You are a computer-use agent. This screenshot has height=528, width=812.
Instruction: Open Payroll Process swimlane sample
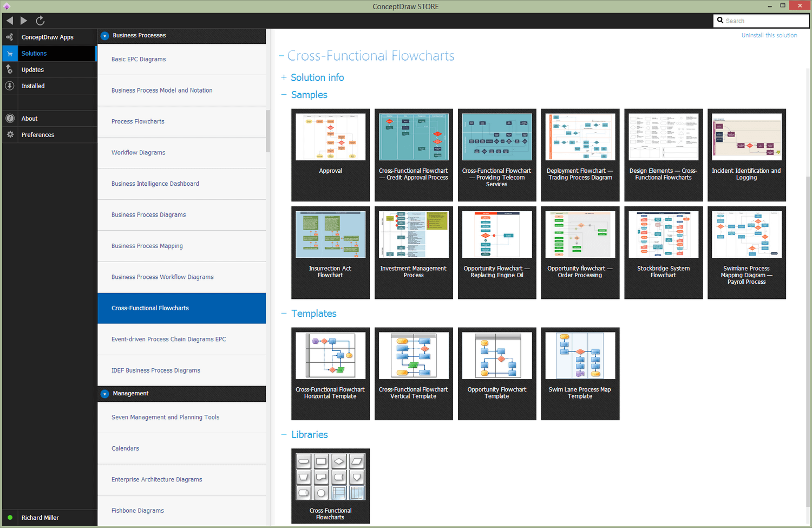(x=746, y=252)
